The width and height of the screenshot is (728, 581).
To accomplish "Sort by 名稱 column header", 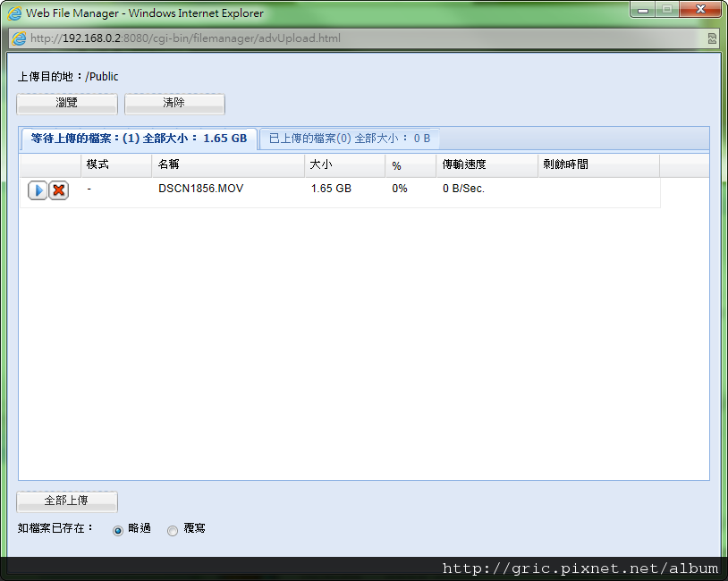I will pyautogui.click(x=228, y=165).
